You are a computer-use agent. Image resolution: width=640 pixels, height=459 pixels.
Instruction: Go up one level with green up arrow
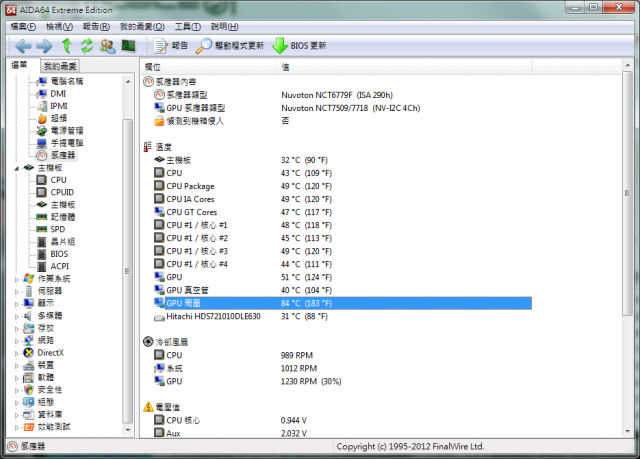(67, 46)
